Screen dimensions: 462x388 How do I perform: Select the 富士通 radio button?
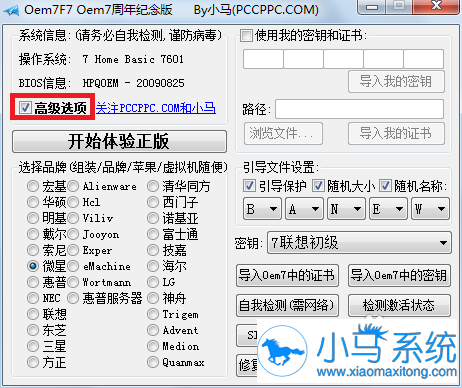[x=153, y=234]
